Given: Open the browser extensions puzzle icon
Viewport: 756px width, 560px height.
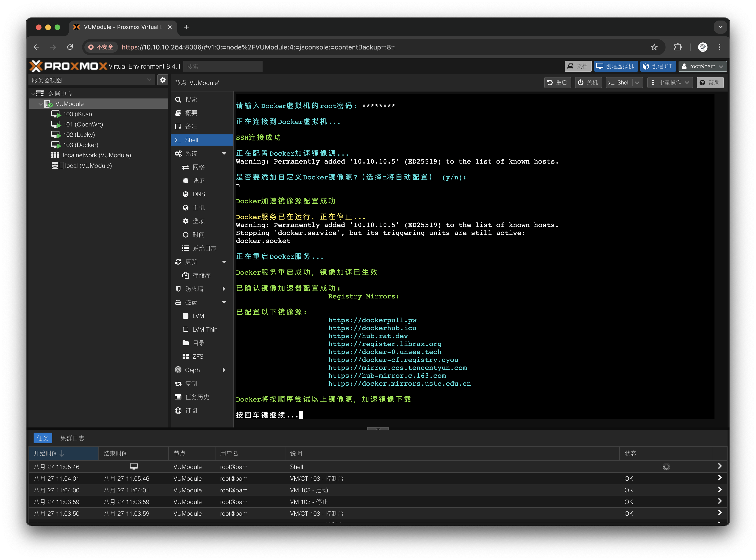Looking at the screenshot, I should click(x=678, y=47).
